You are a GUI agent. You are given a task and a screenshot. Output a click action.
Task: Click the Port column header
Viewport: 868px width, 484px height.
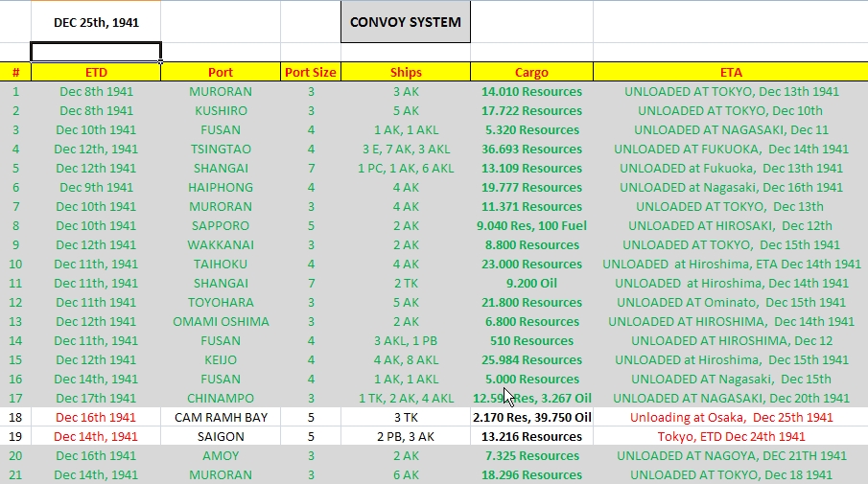[x=221, y=72]
